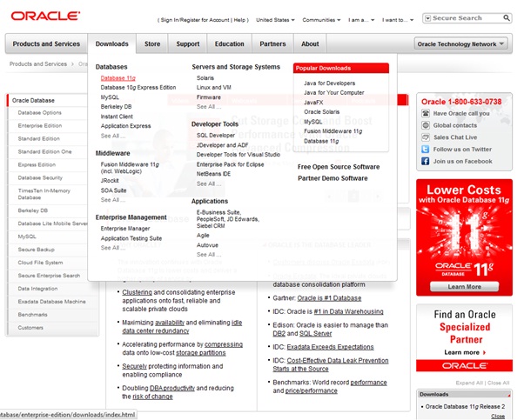Click the search magnifier icon
Screen dimensions: 524x420
(507, 17)
